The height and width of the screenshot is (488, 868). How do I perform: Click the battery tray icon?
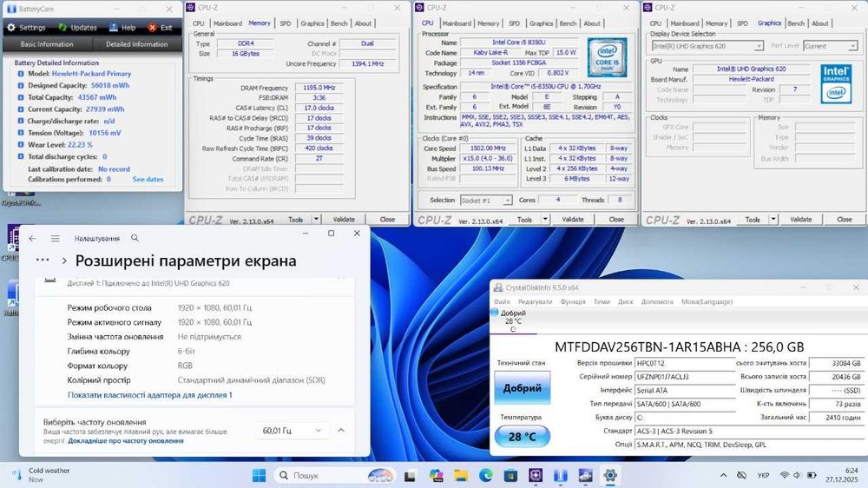(812, 475)
